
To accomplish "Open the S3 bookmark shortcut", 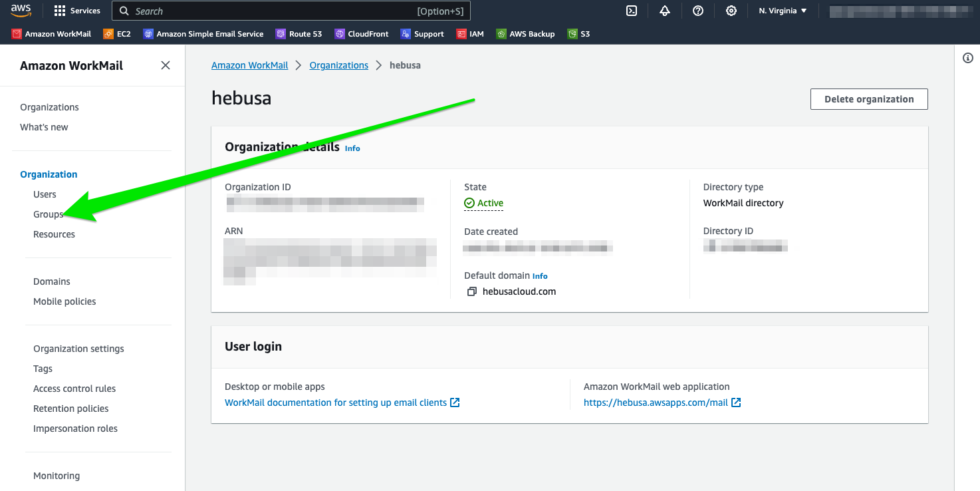I will click(578, 34).
